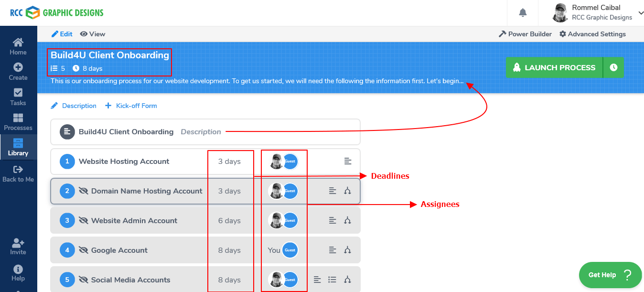The height and width of the screenshot is (292, 644).
Task: Add a Kick-off Form
Action: (131, 106)
